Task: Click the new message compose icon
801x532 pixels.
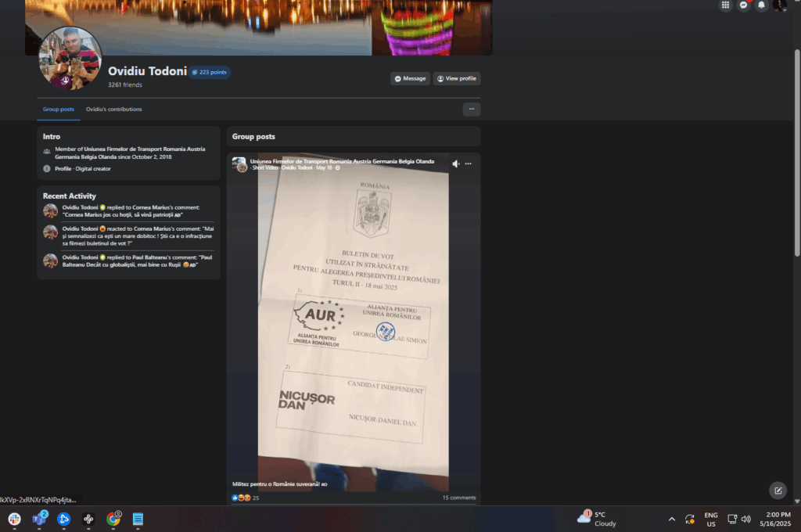Action: click(778, 491)
